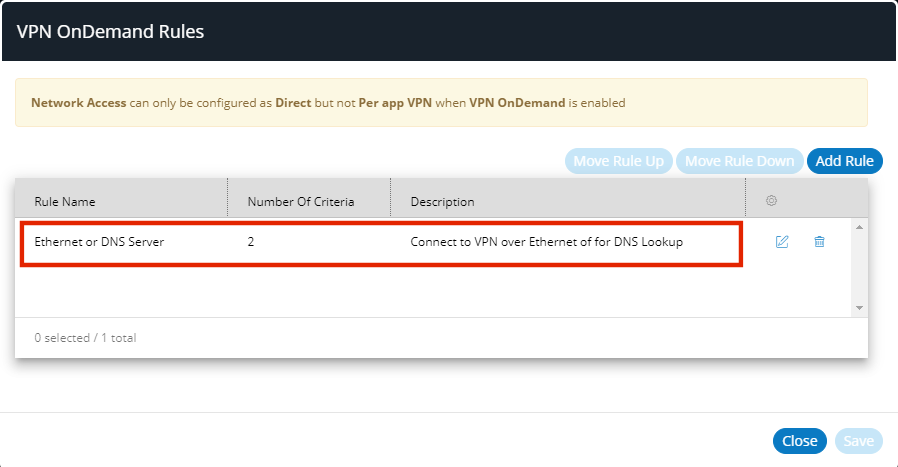The width and height of the screenshot is (898, 467).
Task: Click the 0 selected / 1 total status text
Action: (85, 338)
